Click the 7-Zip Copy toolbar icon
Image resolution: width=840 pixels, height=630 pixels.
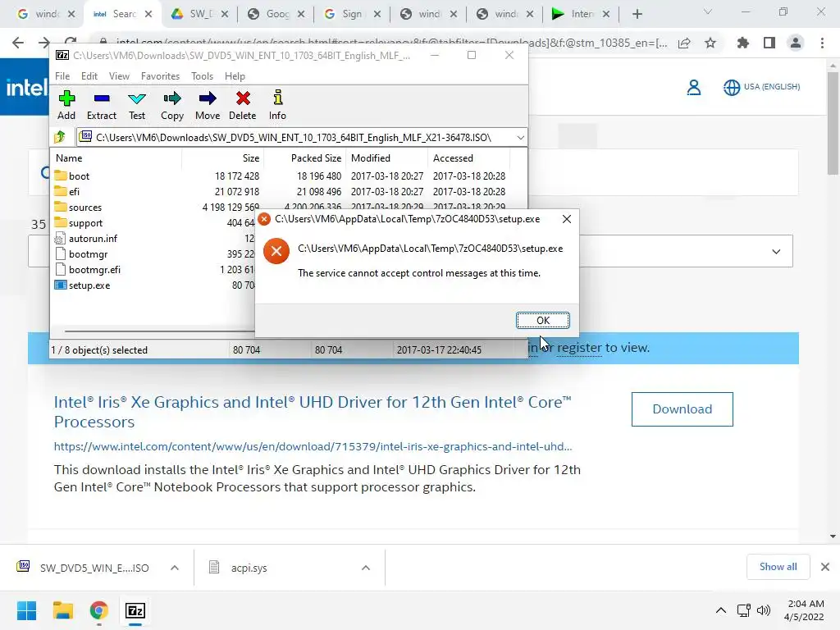[x=172, y=105]
